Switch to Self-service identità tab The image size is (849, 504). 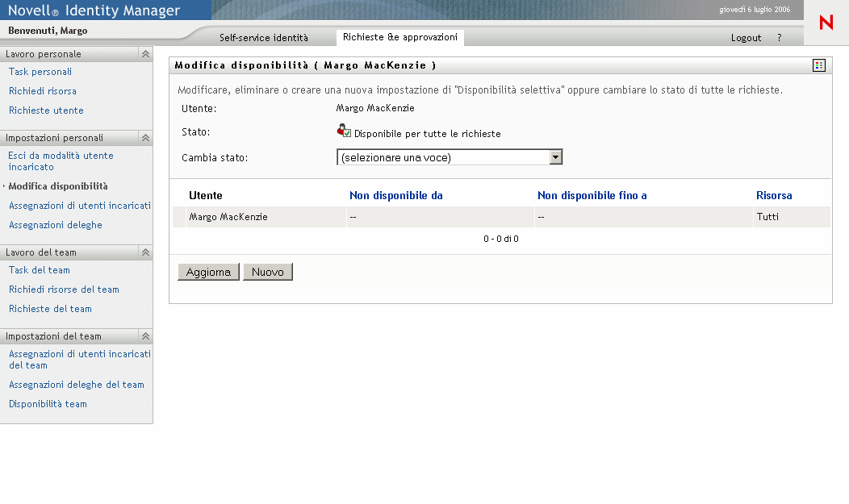[x=263, y=38]
